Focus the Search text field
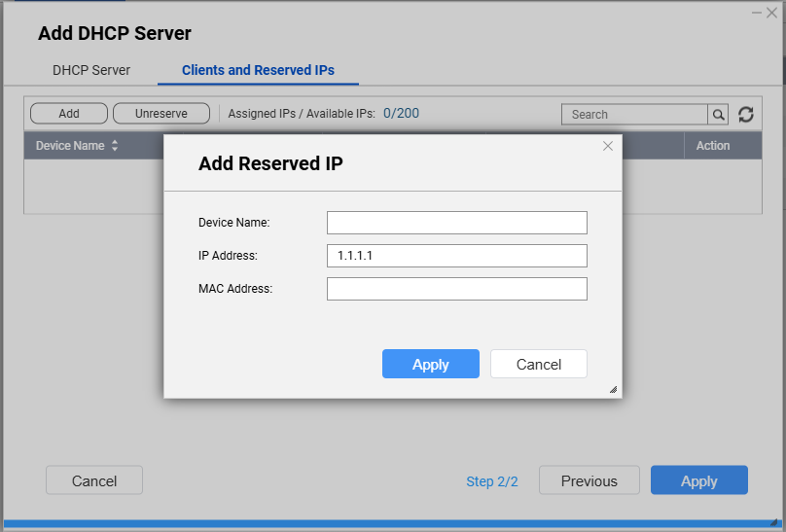The height and width of the screenshot is (532, 786). (633, 115)
